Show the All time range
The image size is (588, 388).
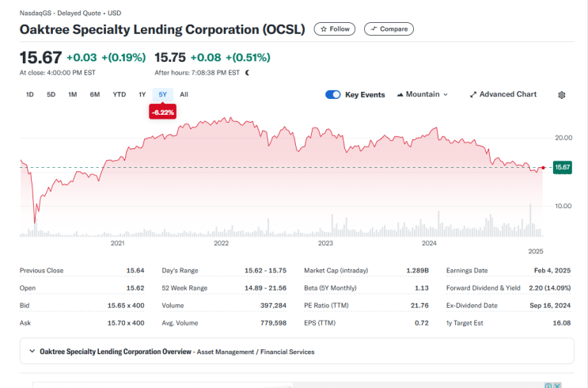(184, 94)
